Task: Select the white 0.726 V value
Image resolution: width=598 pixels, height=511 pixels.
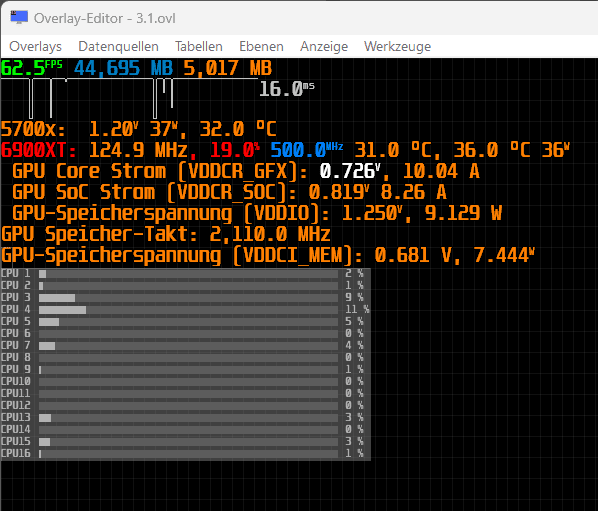Action: [x=350, y=171]
